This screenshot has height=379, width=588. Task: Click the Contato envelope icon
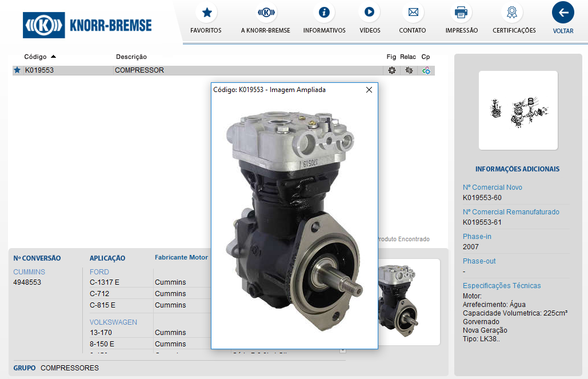point(413,13)
